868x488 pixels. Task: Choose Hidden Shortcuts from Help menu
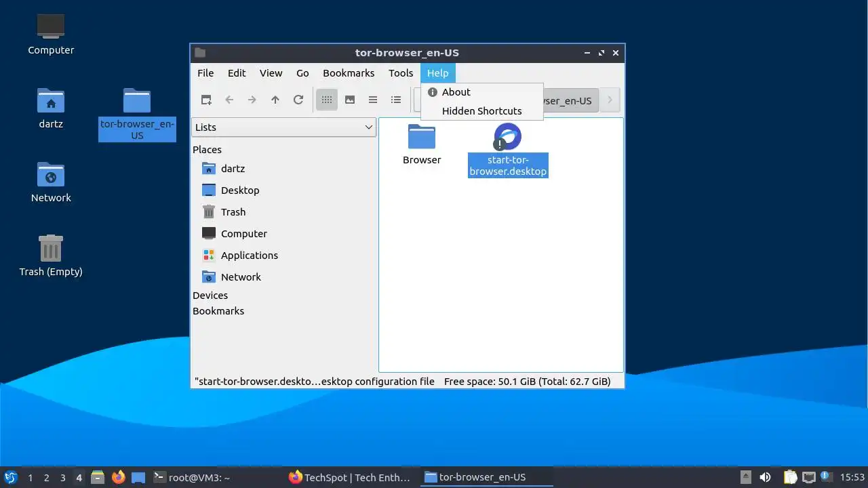[481, 111]
